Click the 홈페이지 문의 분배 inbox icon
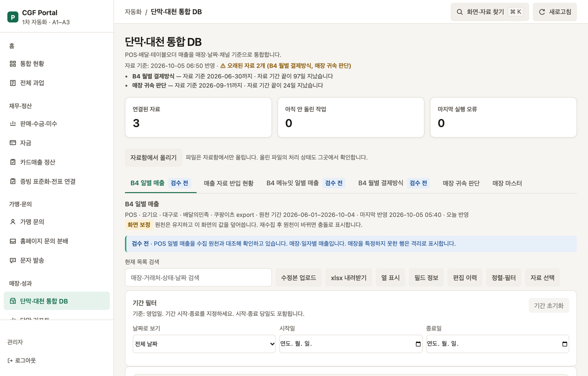This screenshot has width=588, height=376. (13, 241)
